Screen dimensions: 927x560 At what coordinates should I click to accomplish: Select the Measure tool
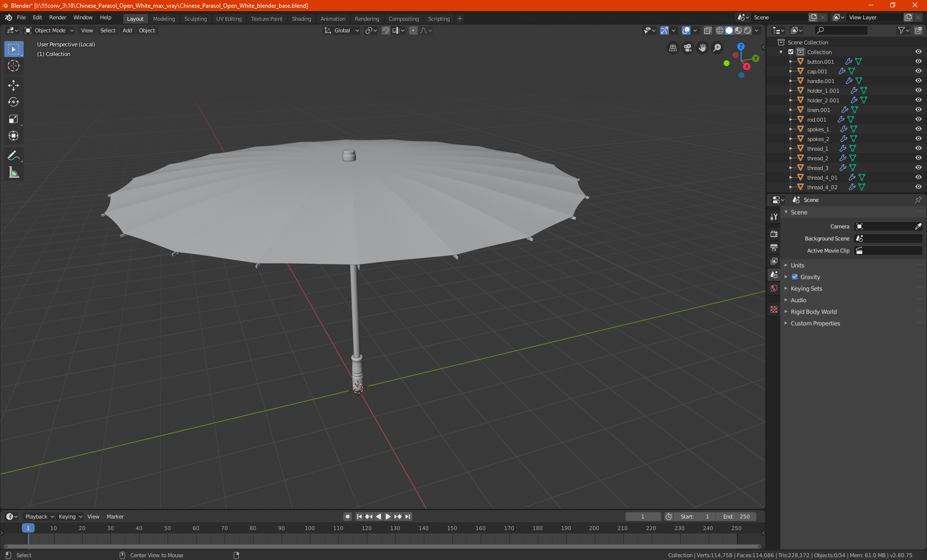tap(14, 172)
